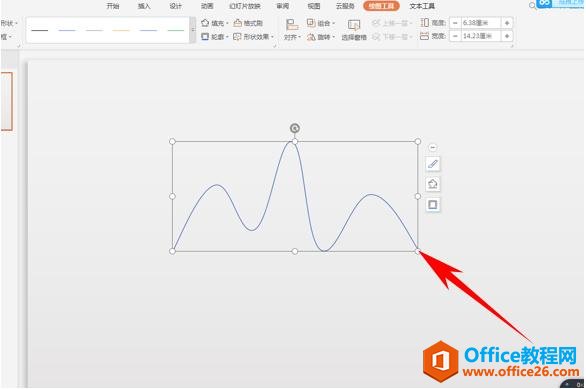Increase shape height with plus button
This screenshot has width=586, height=389.
507,23
